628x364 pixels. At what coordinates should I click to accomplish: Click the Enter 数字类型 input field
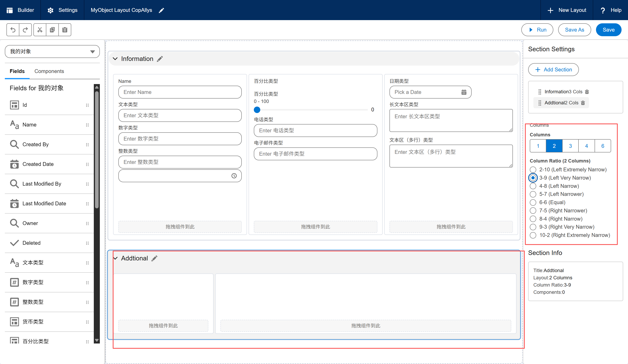pyautogui.click(x=180, y=139)
